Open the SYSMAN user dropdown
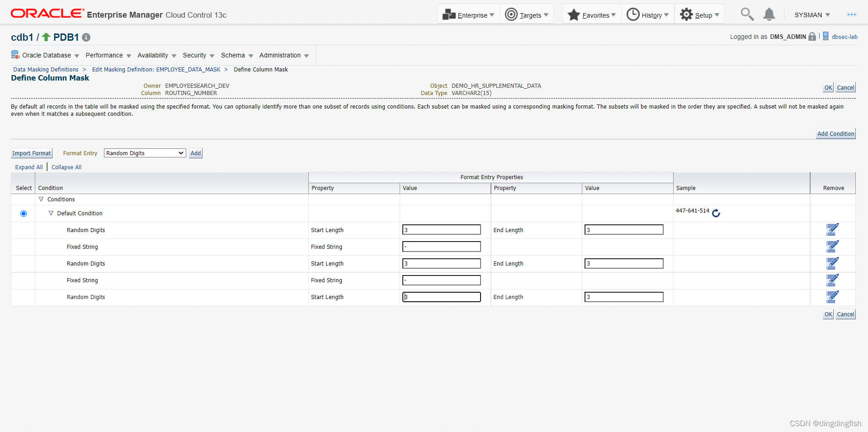 (812, 15)
